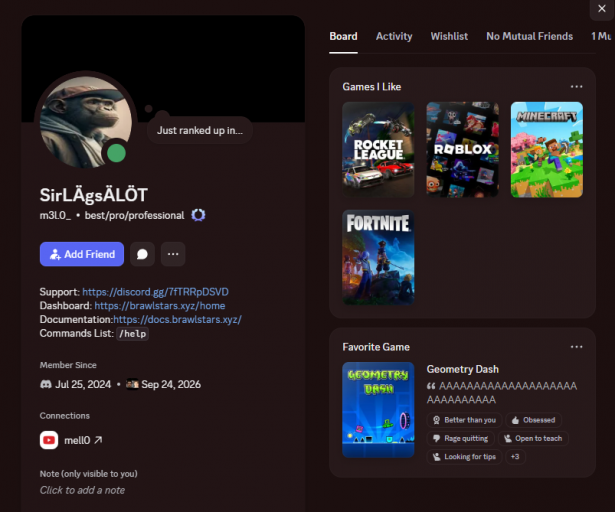Switch to the Wishlist tab
The width and height of the screenshot is (615, 512).
(449, 36)
